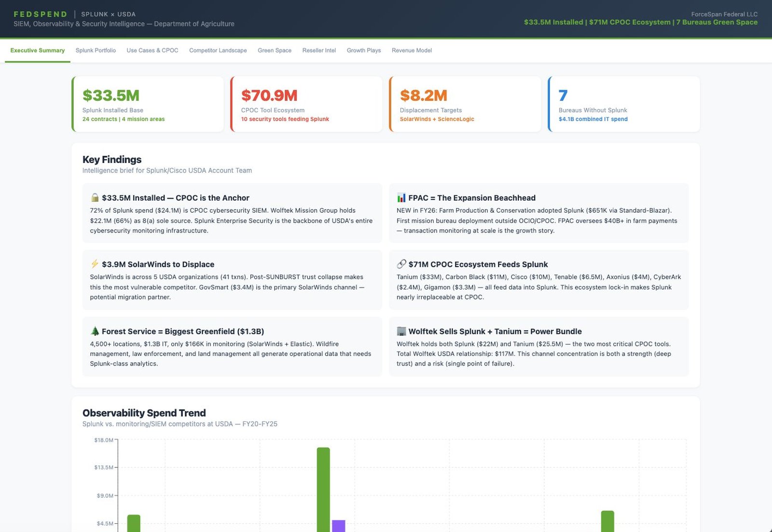View the Revenue Model tab
Image resolution: width=772 pixels, height=532 pixels.
click(412, 51)
